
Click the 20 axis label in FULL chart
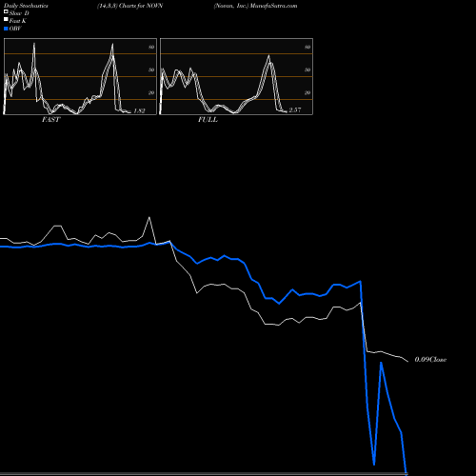pos(307,92)
